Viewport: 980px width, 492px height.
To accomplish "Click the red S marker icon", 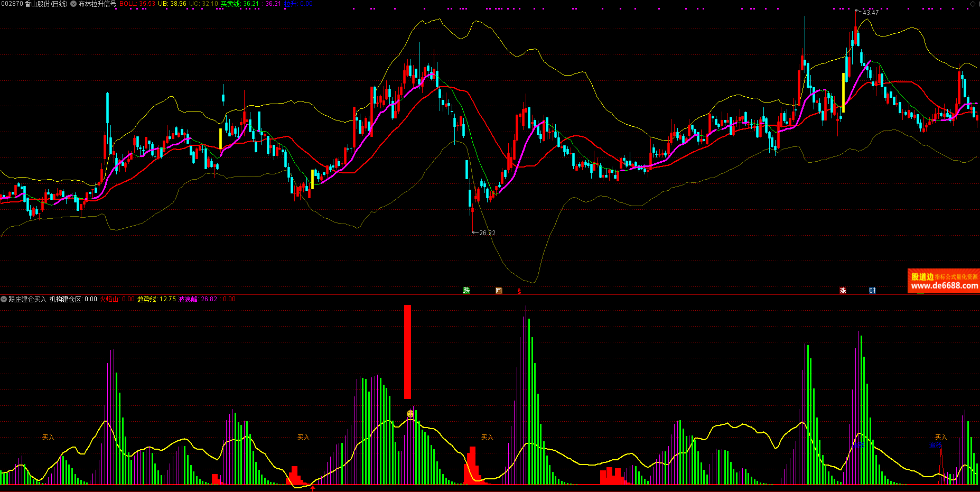I will (x=519, y=291).
